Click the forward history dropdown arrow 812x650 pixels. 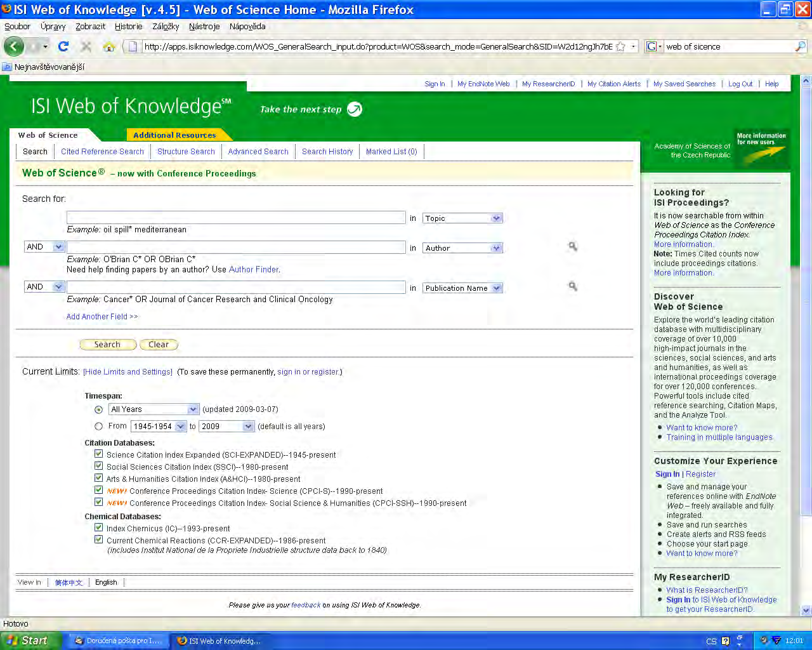point(45,46)
